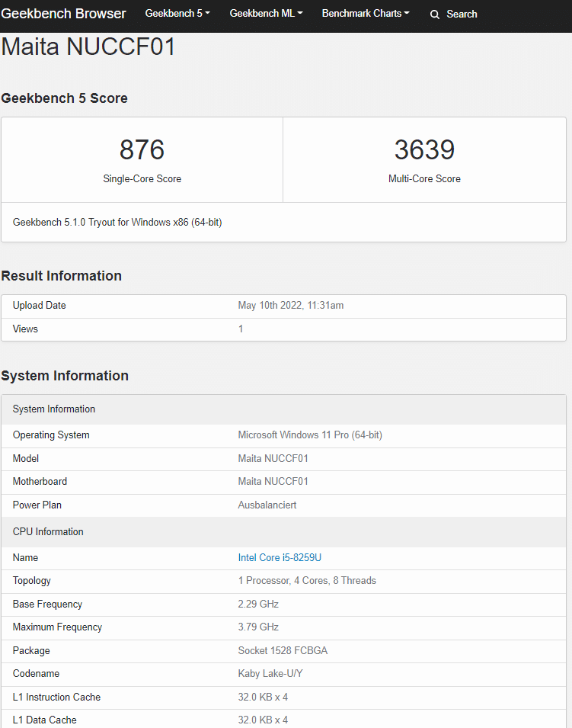Select the package value Socket 1528 FCBGA
Image resolution: width=572 pixels, height=728 pixels.
(283, 651)
